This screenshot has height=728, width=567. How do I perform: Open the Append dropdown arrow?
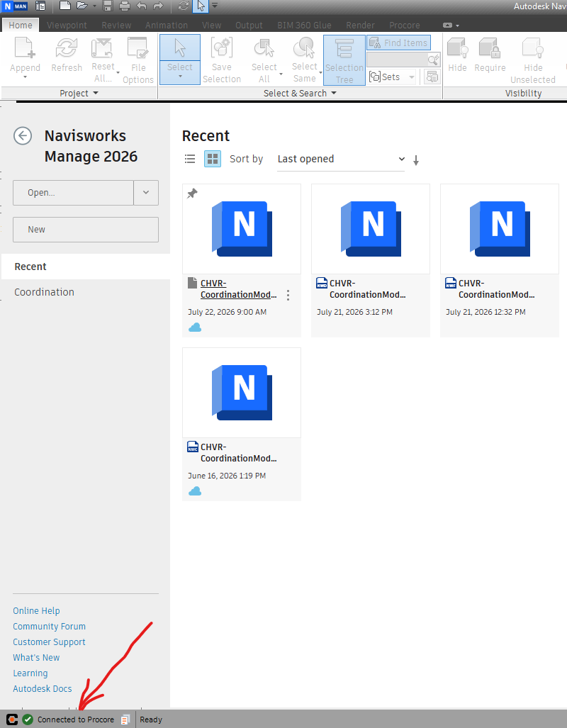25,77
